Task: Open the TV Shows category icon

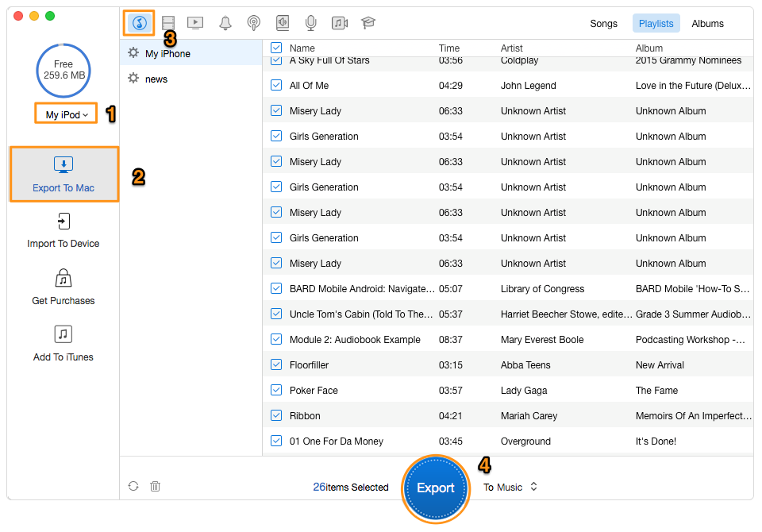Action: [195, 23]
